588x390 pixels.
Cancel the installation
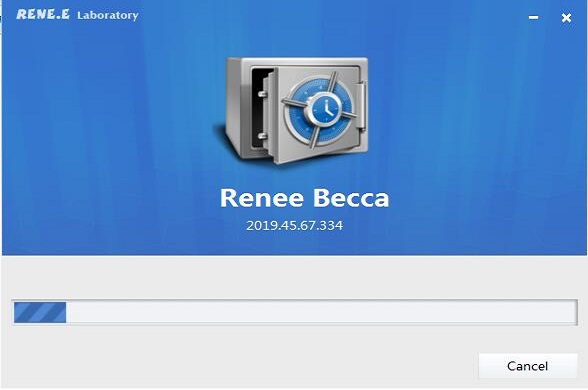click(x=528, y=366)
